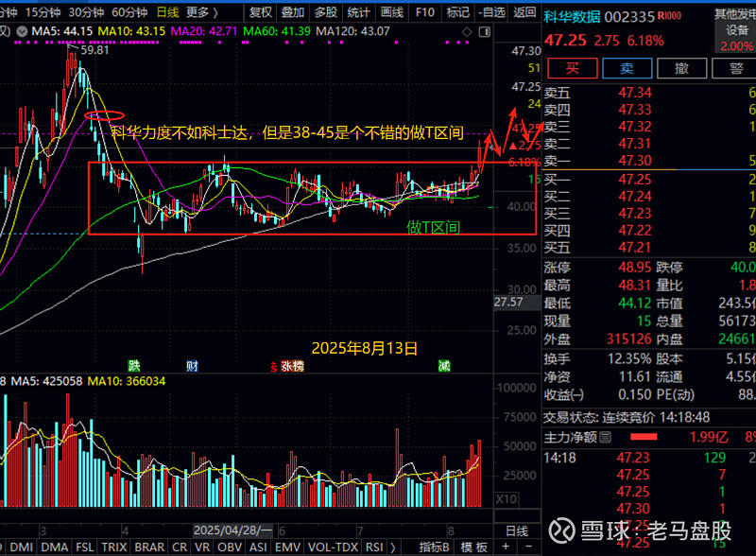Expand 更多 time period options
756x556 pixels.
pyautogui.click(x=202, y=12)
